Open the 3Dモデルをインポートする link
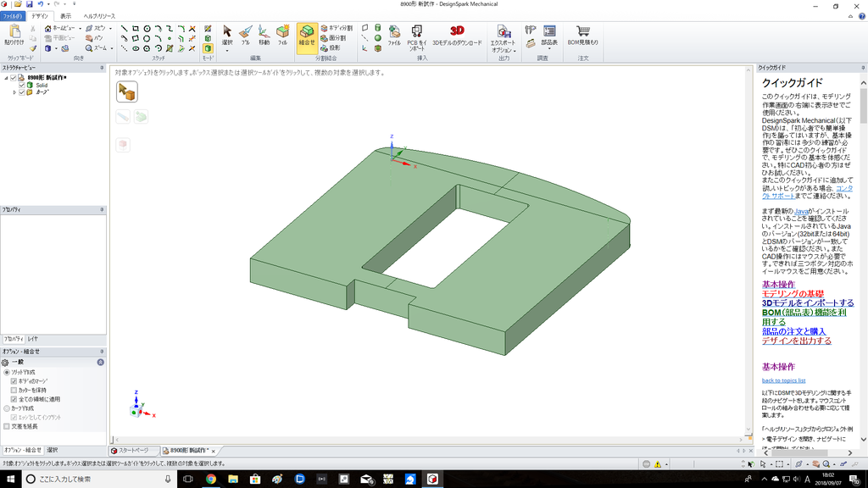The height and width of the screenshot is (488, 868). [808, 303]
